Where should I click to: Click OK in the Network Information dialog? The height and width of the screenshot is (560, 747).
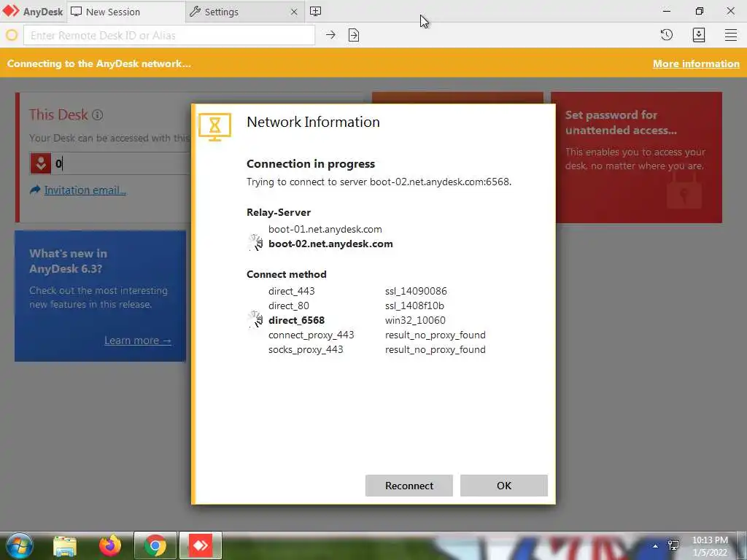tap(503, 486)
